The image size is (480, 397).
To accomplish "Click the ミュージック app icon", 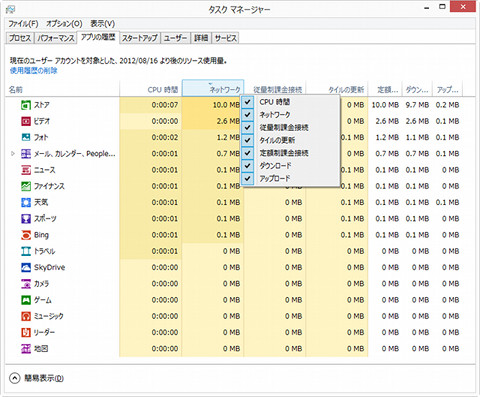I will click(26, 316).
